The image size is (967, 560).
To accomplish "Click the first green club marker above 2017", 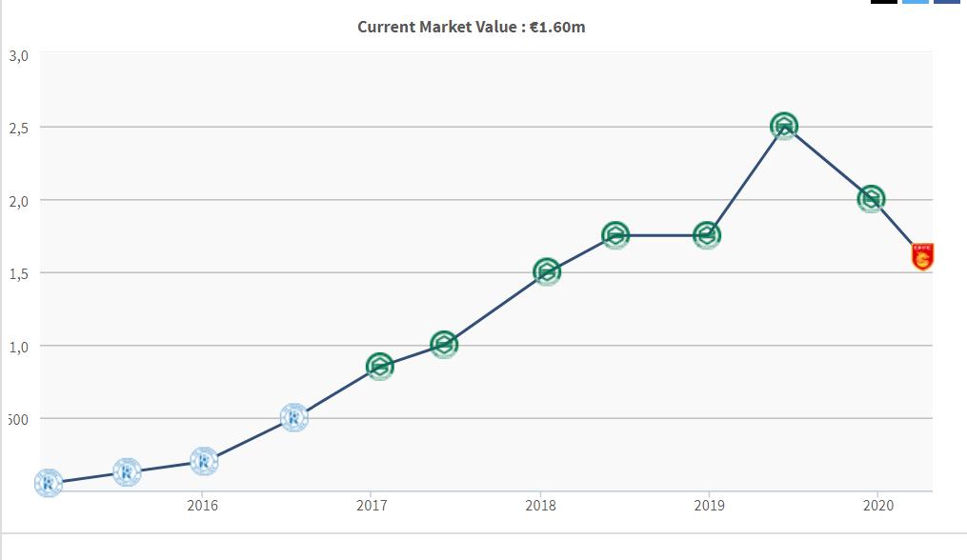I will (x=379, y=366).
